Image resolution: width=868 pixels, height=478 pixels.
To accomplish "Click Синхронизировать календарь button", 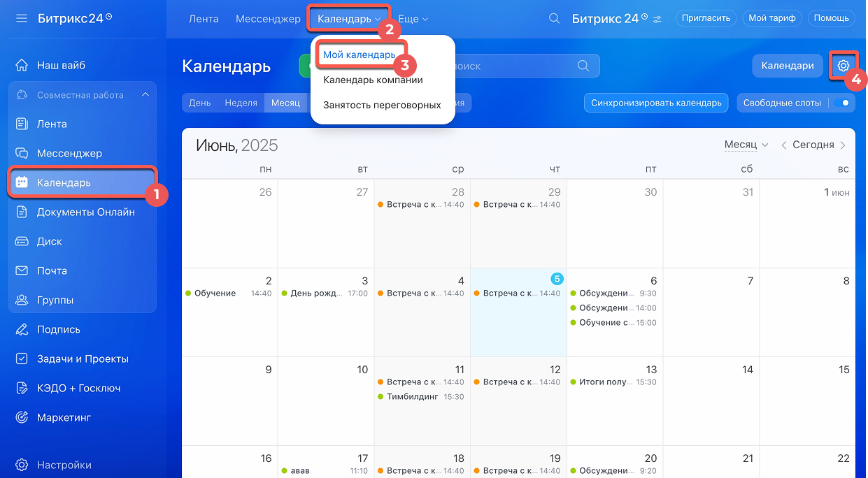I will (656, 103).
